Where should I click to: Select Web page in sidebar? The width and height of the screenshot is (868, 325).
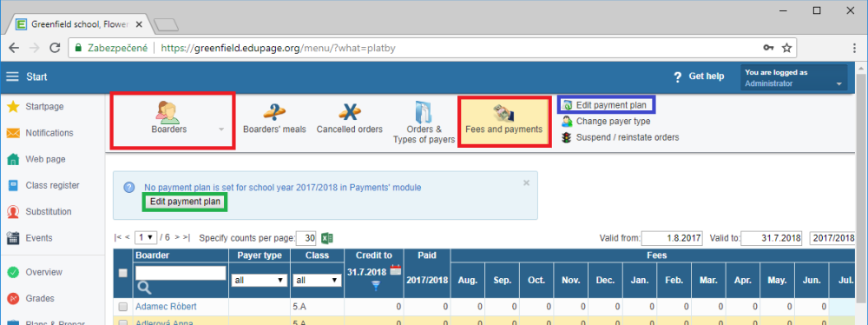pyautogui.click(x=45, y=159)
